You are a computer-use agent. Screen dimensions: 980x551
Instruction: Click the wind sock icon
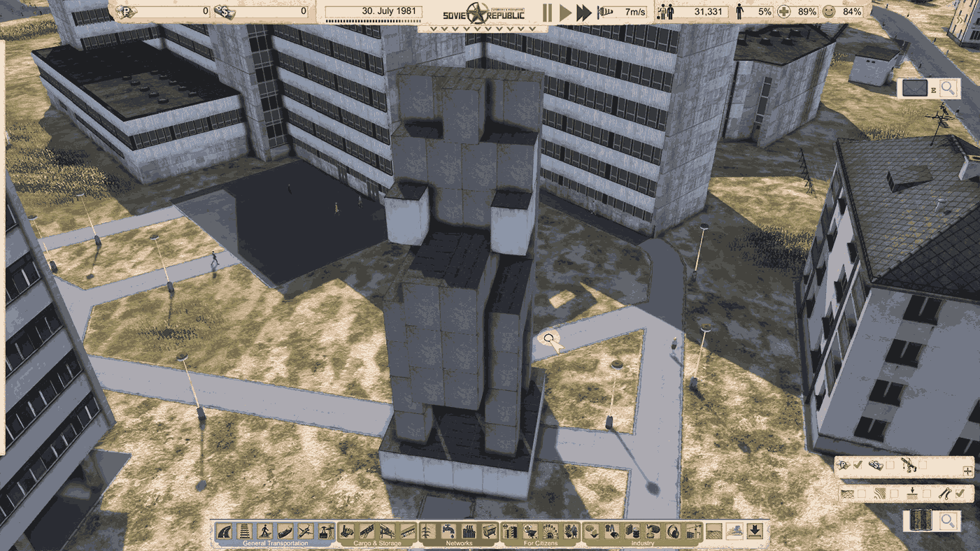click(606, 12)
